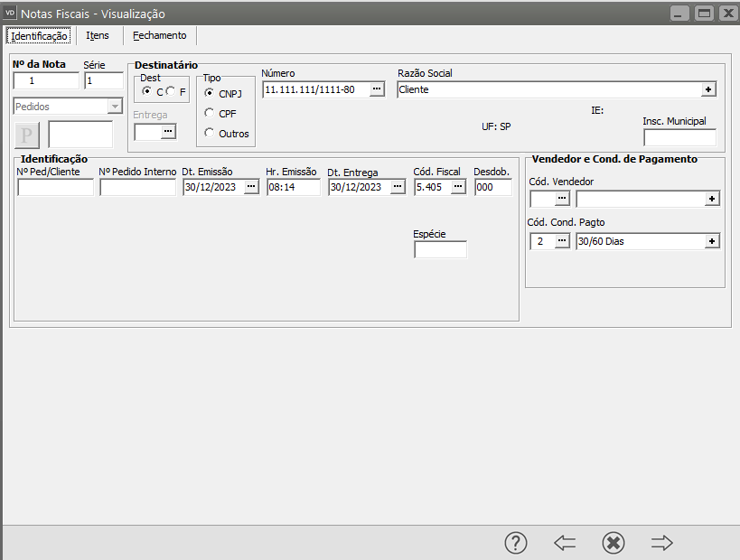Image resolution: width=740 pixels, height=560 pixels.
Task: Expand the Pedidos dropdown list
Action: click(114, 107)
